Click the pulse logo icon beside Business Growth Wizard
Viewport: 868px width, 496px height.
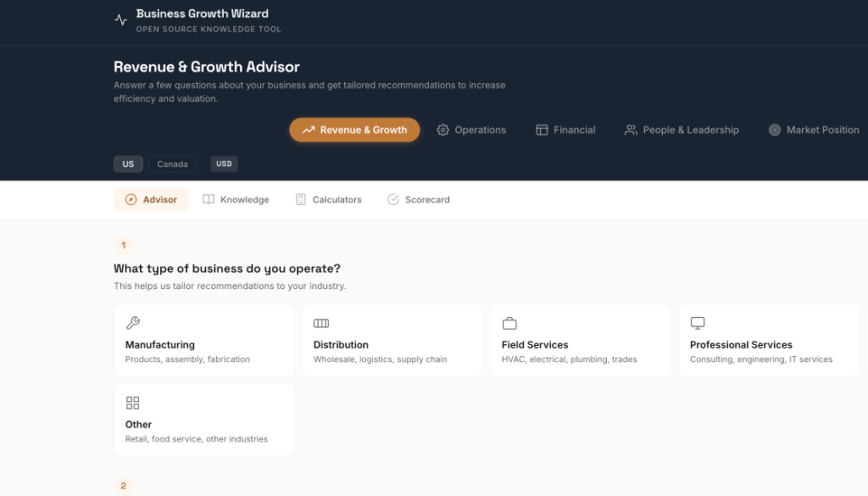(x=120, y=19)
